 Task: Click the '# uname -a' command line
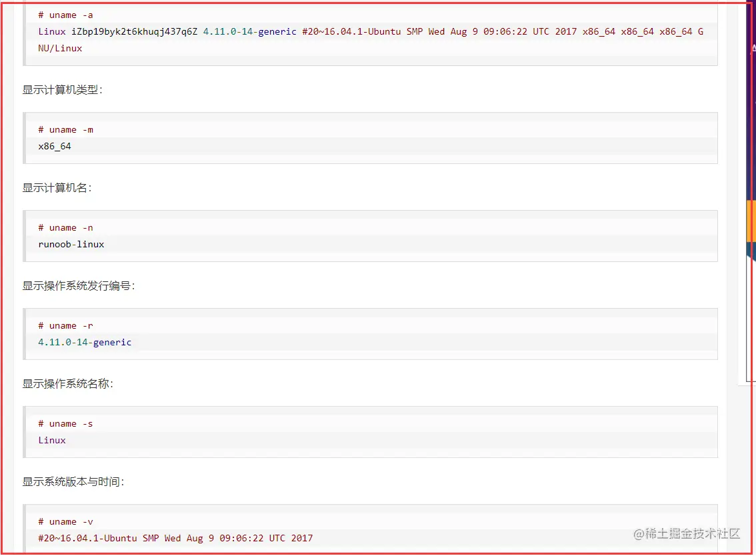[x=65, y=15]
